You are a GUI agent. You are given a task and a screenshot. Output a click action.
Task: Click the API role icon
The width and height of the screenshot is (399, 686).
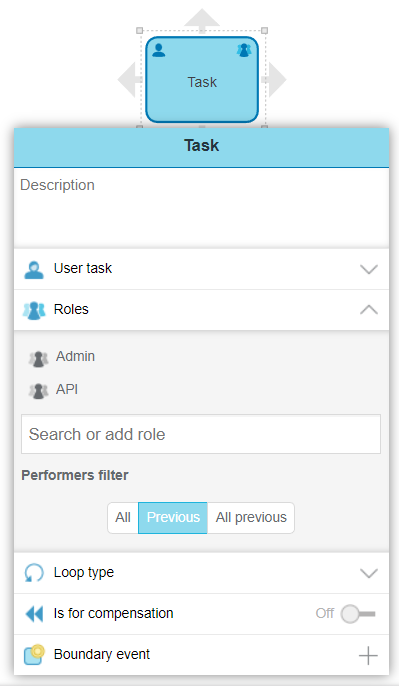pos(38,391)
